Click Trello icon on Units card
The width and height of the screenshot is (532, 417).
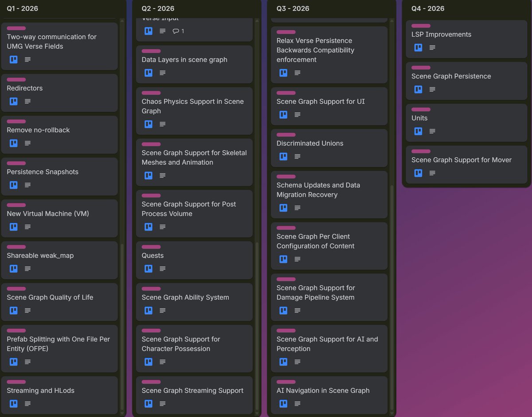click(418, 131)
